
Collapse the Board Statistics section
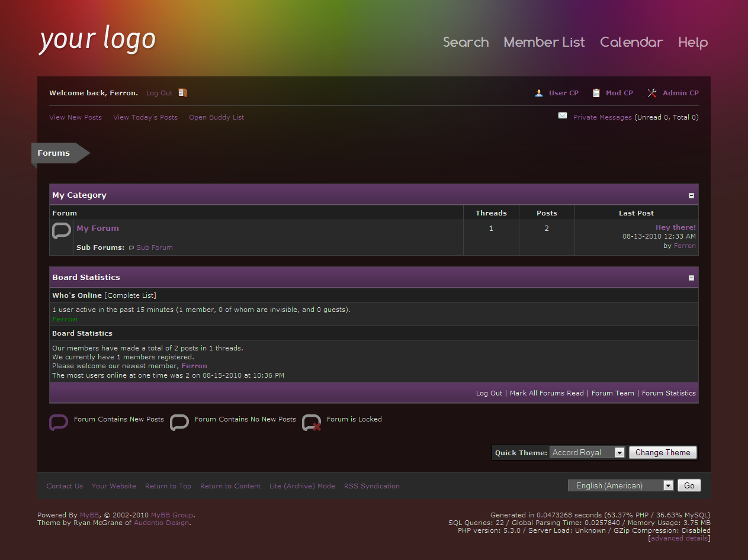pos(691,278)
